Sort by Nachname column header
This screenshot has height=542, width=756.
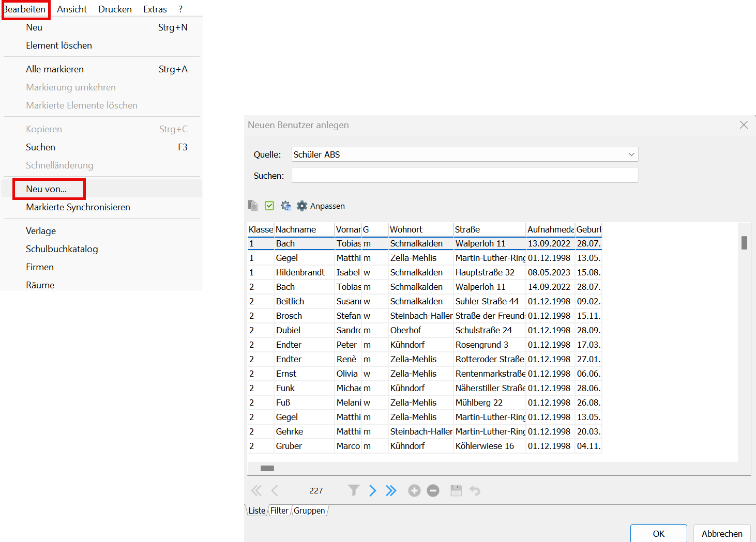click(304, 229)
